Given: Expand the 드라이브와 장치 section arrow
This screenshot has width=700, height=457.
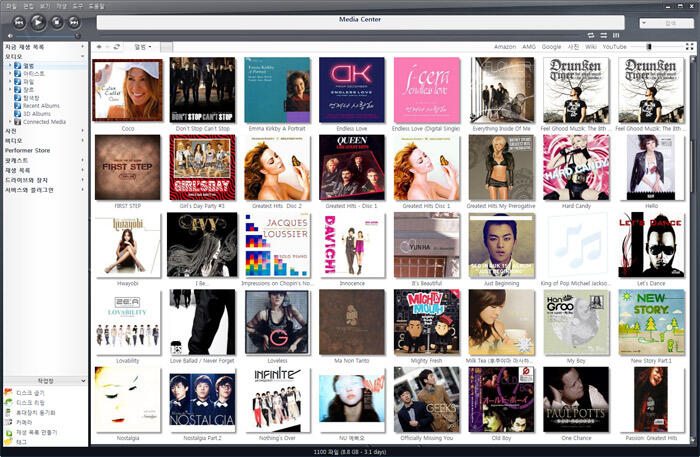Looking at the screenshot, I should pos(83,180).
